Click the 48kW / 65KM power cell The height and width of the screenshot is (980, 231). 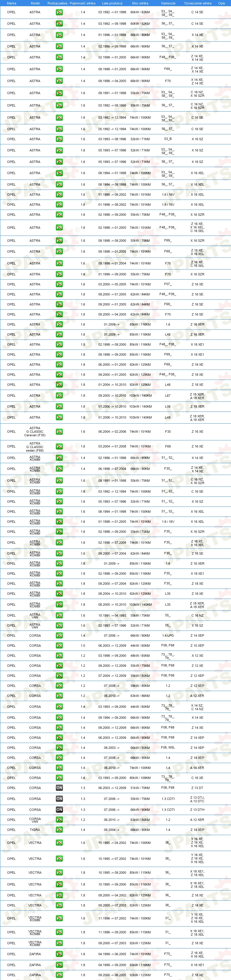(140, 656)
